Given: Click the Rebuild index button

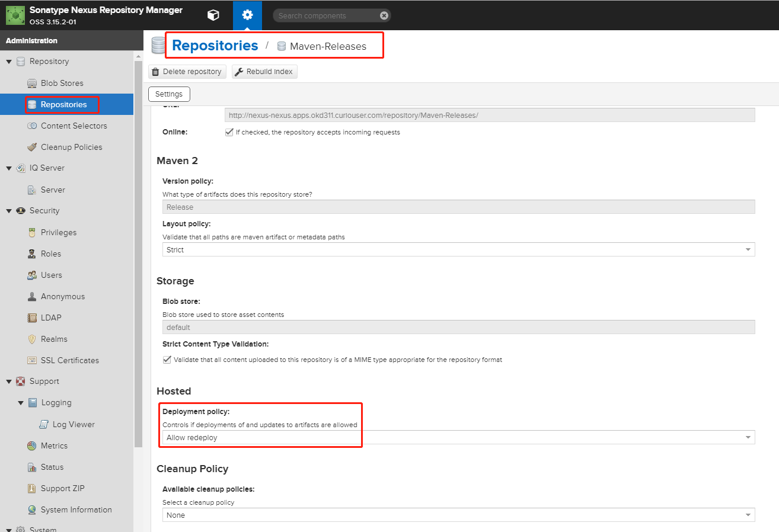Looking at the screenshot, I should pyautogui.click(x=264, y=71).
